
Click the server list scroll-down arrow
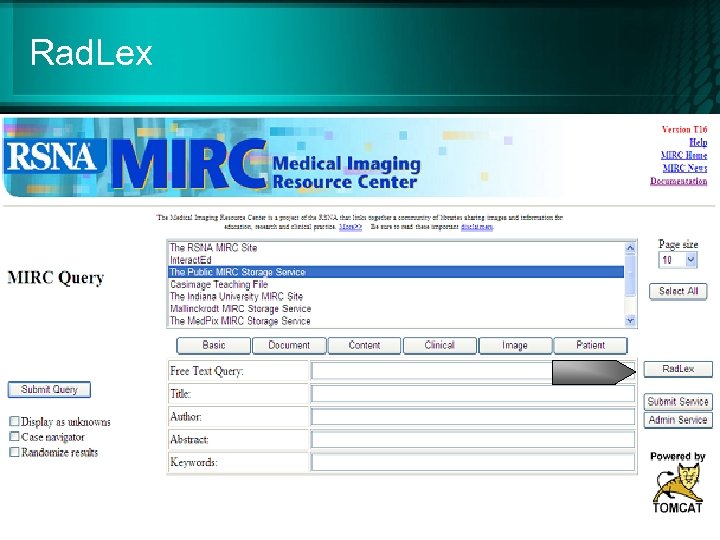(x=630, y=320)
